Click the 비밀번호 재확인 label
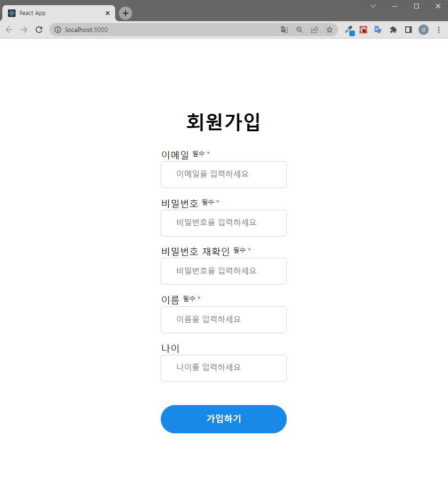Screen dimensions: 448x486 196,251
